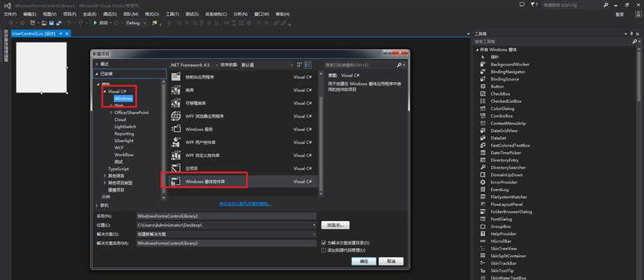Toggle 为解决方案创建目录 checkbox

tap(324, 243)
